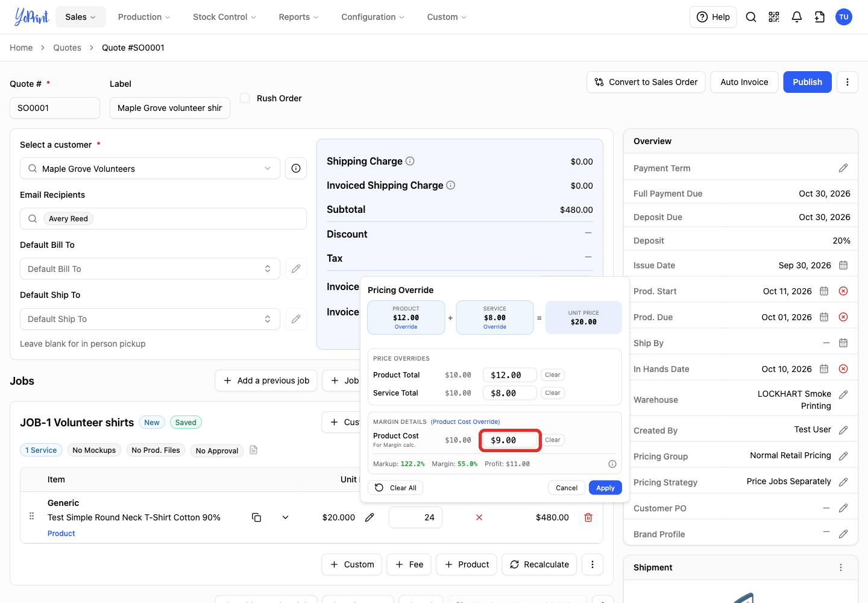
Task: Open the quote more options kebab menu
Action: click(848, 82)
